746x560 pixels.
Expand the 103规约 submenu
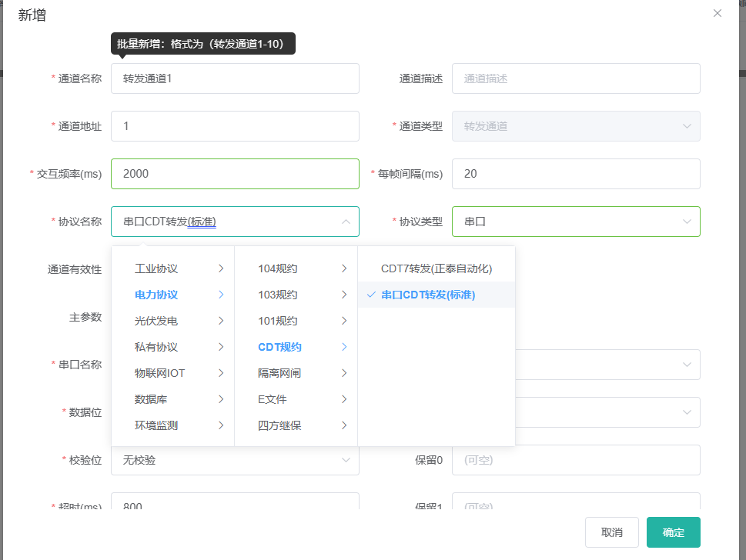[x=296, y=295]
